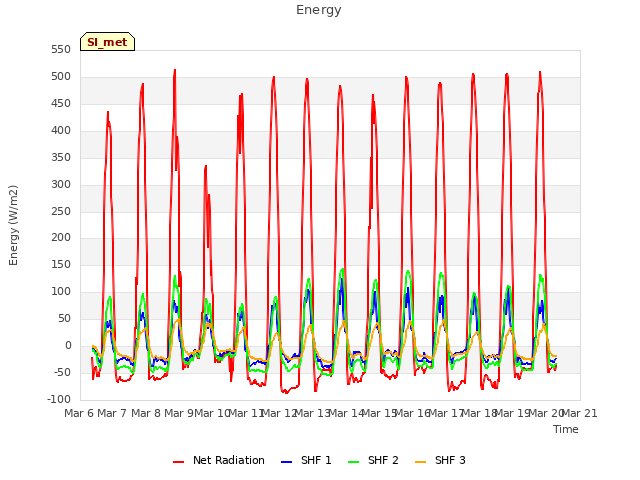
Task: Click the Mar 14 x-axis label
Action: 346,413
